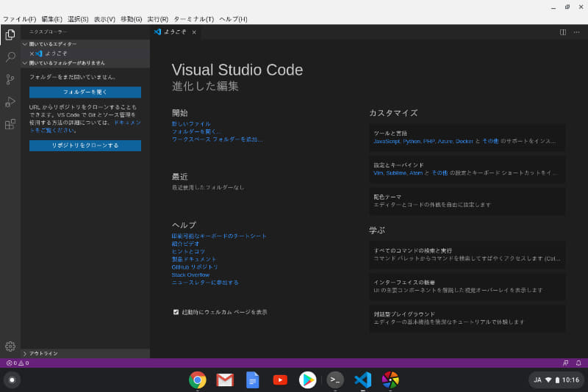Viewport: 588px width, 392px height.
Task: Open the 配色テーマ card
Action: coord(467,201)
